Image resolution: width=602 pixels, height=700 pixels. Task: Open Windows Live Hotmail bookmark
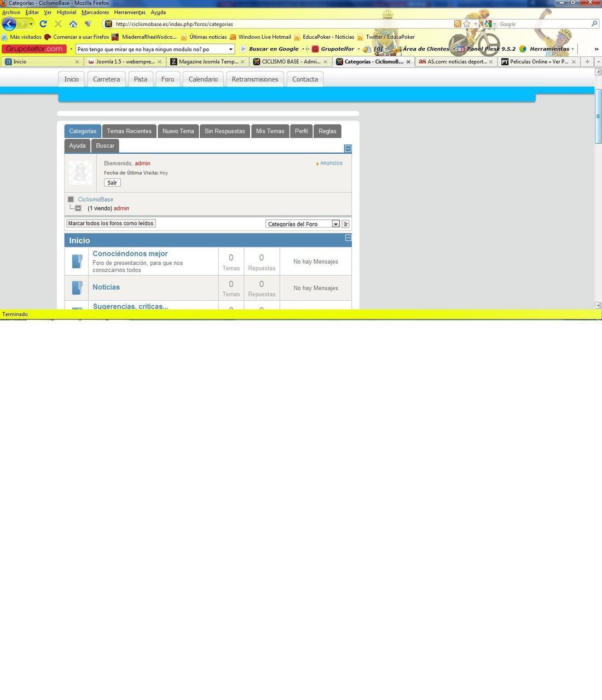point(261,37)
